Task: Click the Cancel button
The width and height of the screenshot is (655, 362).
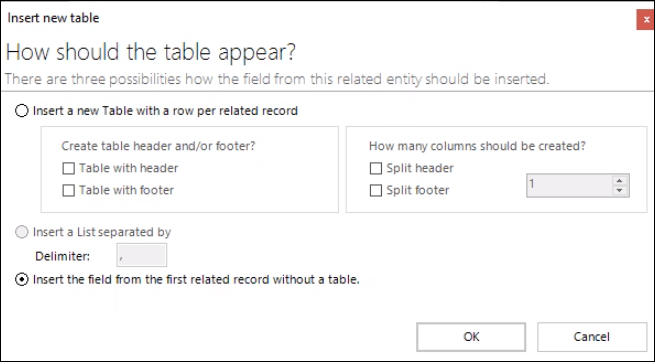Action: click(592, 337)
